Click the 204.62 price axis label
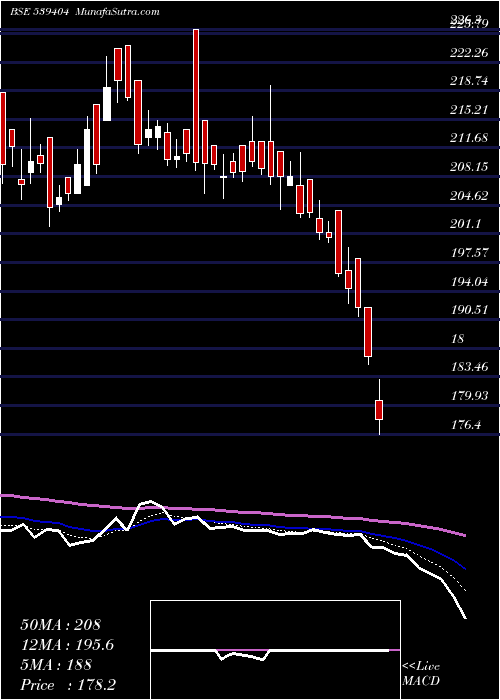Image resolution: width=500 pixels, height=700 pixels. point(467,196)
